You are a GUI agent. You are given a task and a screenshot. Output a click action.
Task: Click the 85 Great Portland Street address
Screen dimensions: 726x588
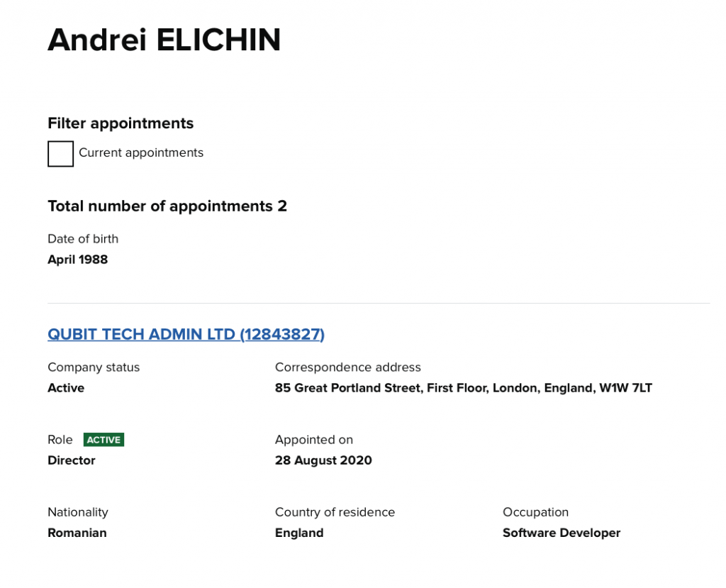pos(463,388)
